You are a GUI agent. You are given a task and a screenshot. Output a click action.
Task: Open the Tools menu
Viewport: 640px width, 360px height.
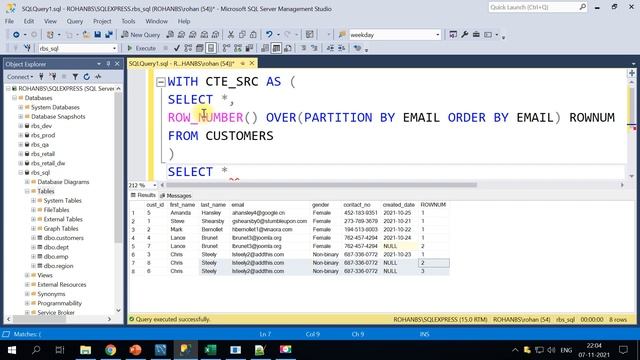click(128, 21)
